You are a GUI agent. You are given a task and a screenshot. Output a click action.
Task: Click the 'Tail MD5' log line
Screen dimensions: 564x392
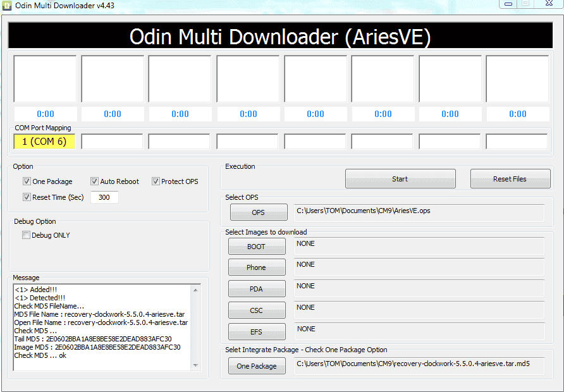[x=93, y=339]
